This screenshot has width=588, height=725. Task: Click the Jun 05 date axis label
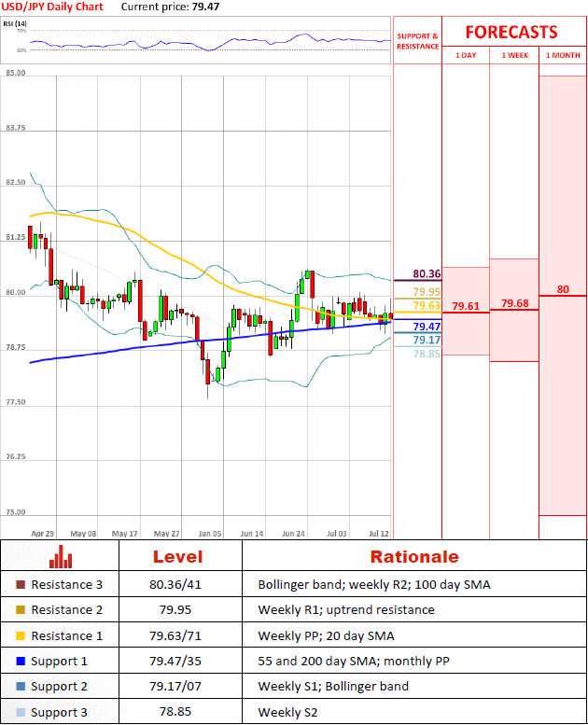point(210,533)
